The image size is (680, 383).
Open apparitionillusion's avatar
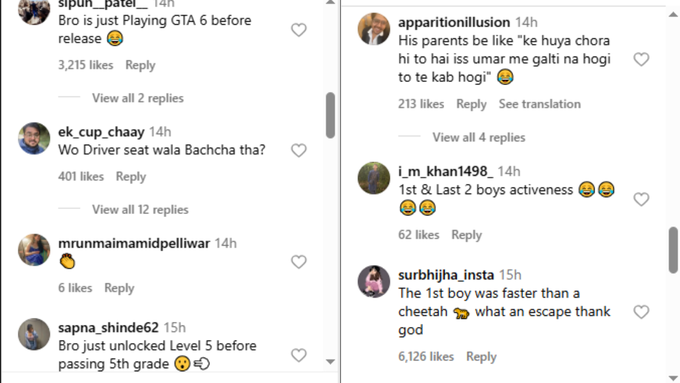pos(374,29)
